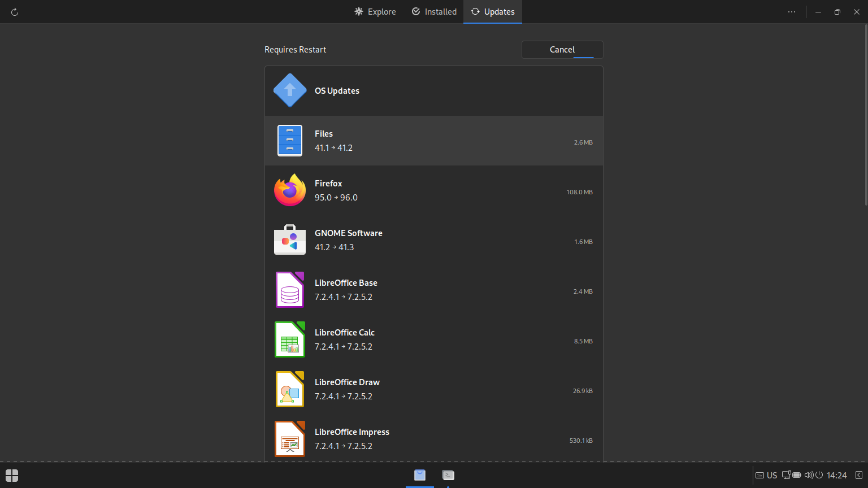Select the Files update name
Viewport: 868px width, 488px height.
coord(324,134)
